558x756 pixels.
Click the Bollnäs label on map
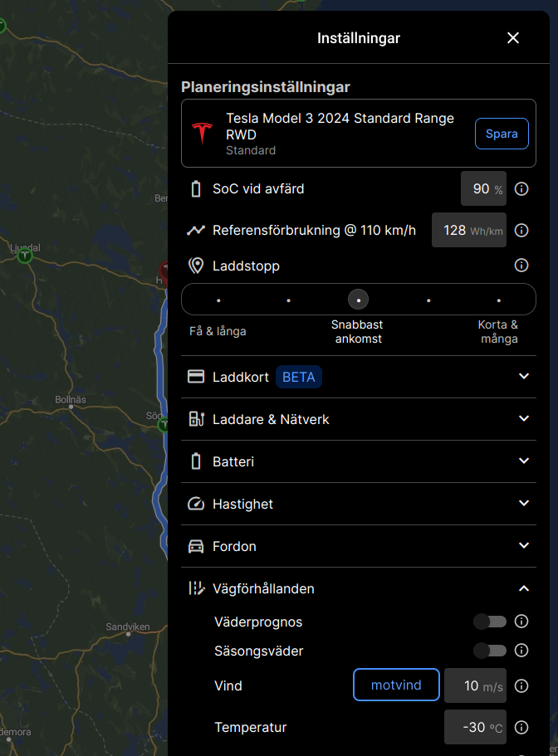71,400
